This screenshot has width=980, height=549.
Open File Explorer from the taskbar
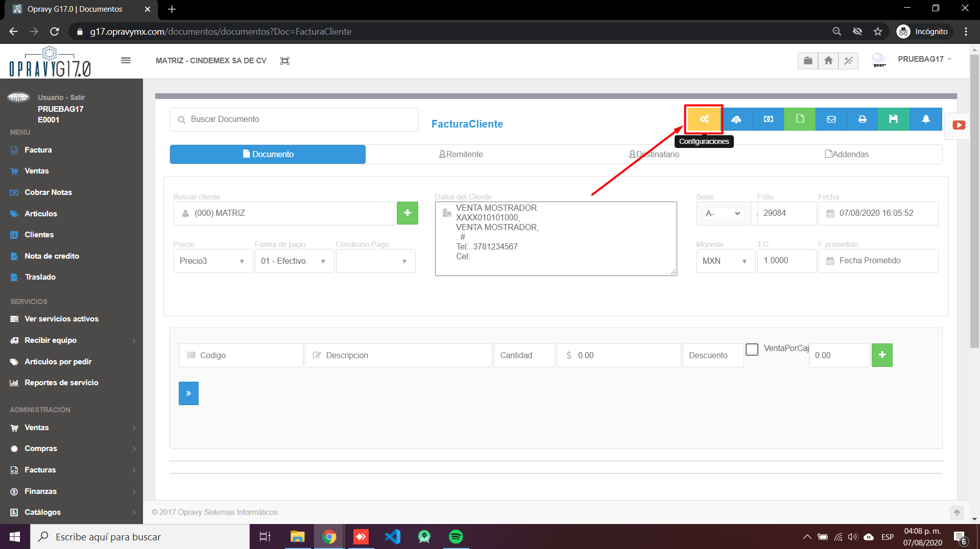point(298,537)
